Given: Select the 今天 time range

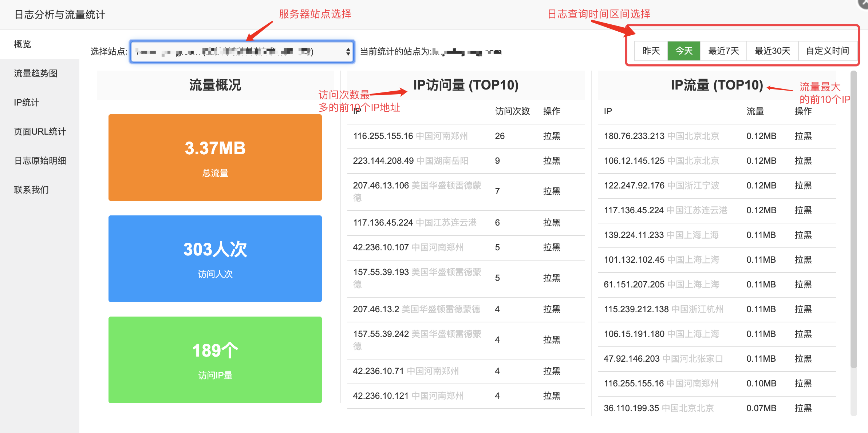Looking at the screenshot, I should click(x=684, y=51).
